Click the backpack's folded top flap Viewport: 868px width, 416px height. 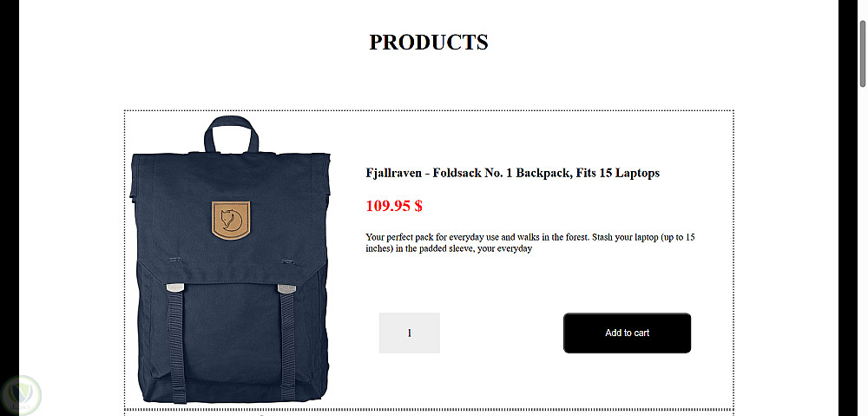tap(230, 216)
